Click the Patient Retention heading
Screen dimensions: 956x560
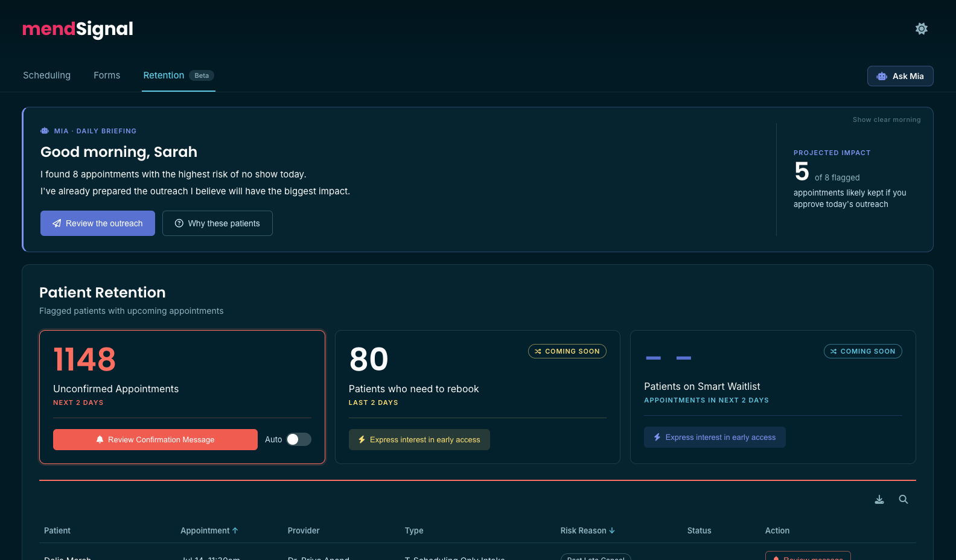pyautogui.click(x=103, y=293)
